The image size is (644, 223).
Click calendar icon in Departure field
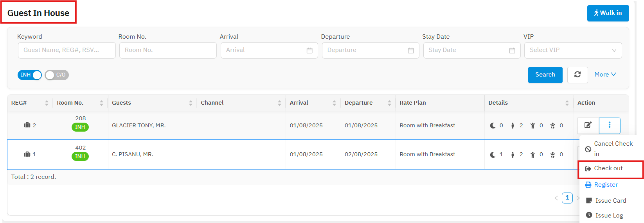411,50
